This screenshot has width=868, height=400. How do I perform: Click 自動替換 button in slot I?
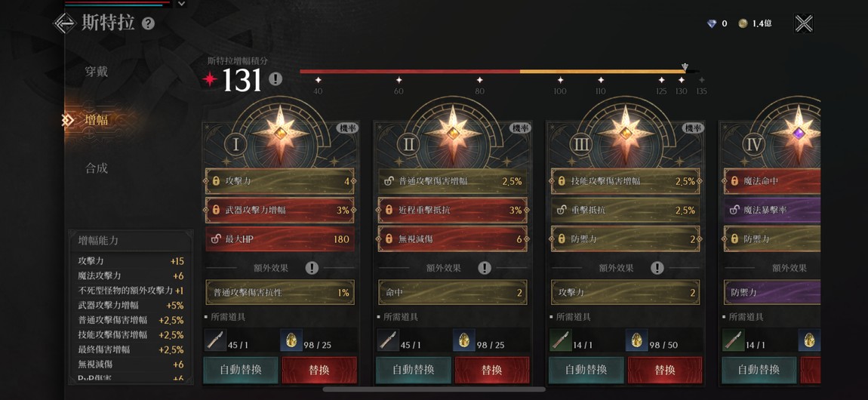[x=241, y=370]
